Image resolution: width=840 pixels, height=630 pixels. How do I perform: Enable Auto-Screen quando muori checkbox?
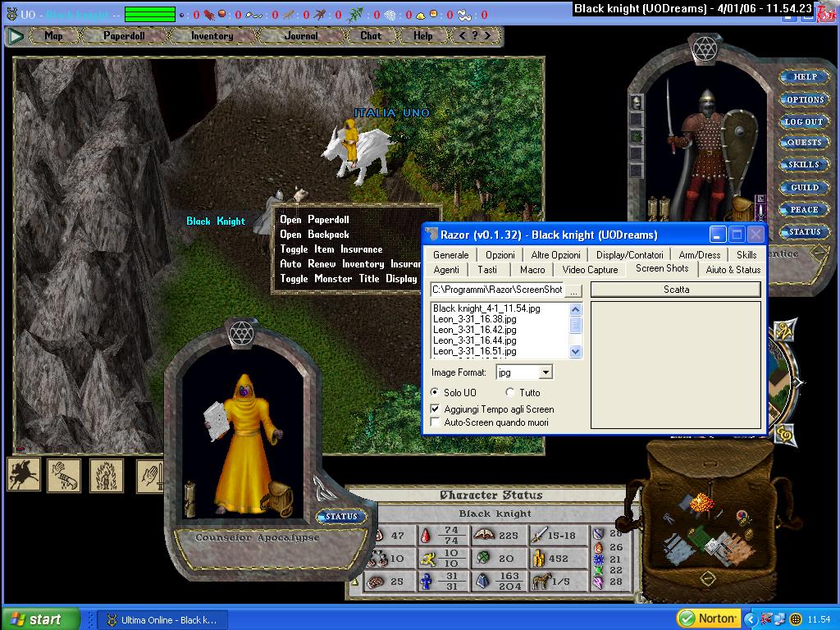[x=435, y=422]
